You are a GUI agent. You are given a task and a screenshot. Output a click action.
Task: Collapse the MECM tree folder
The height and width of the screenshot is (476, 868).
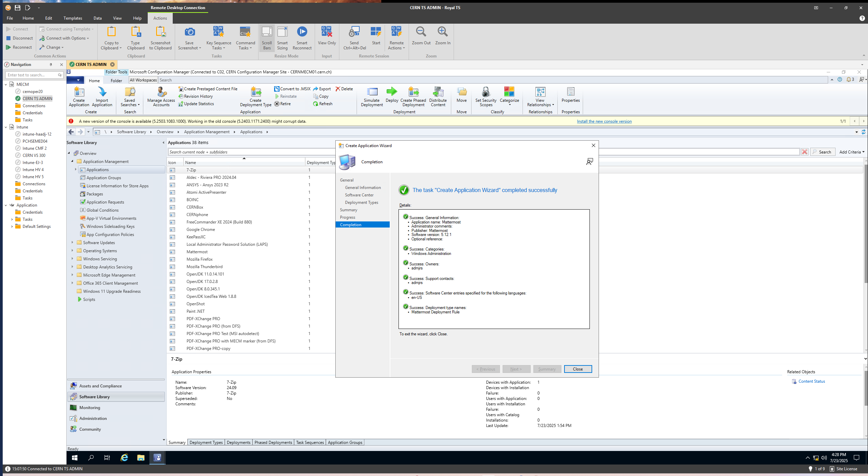[6, 85]
